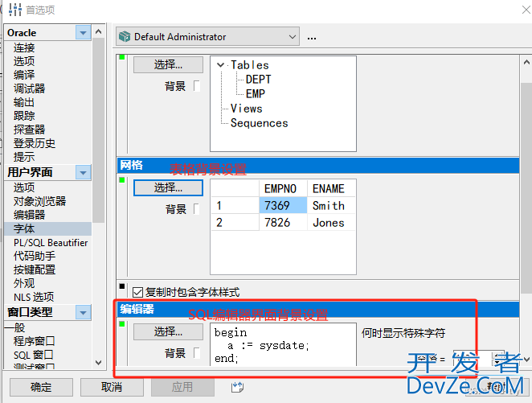Click left list scroll down arrow

pyautogui.click(x=98, y=363)
